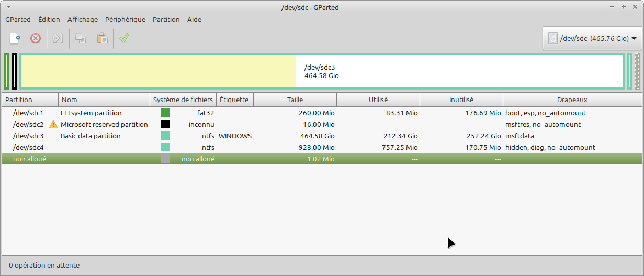The width and height of the screenshot is (644, 276).
Task: Click the copy partition toolbar icon
Action: [x=81, y=38]
